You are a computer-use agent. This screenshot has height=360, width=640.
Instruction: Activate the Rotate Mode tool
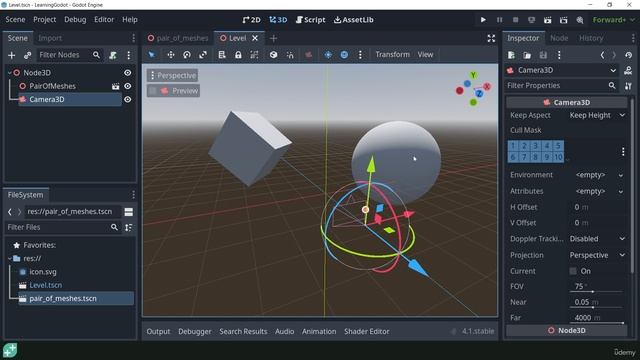(x=187, y=55)
